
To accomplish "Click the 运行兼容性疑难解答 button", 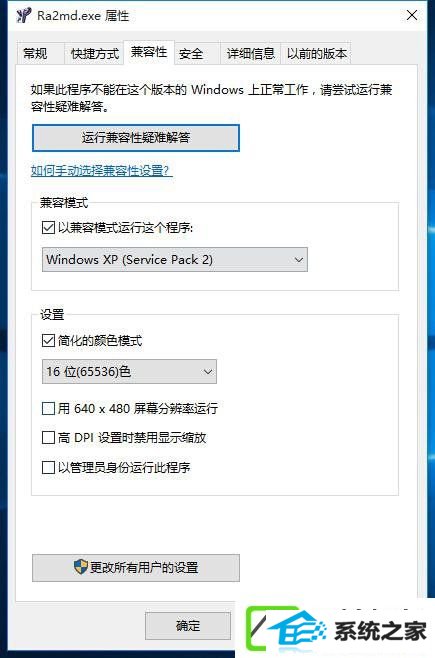I will (x=136, y=138).
